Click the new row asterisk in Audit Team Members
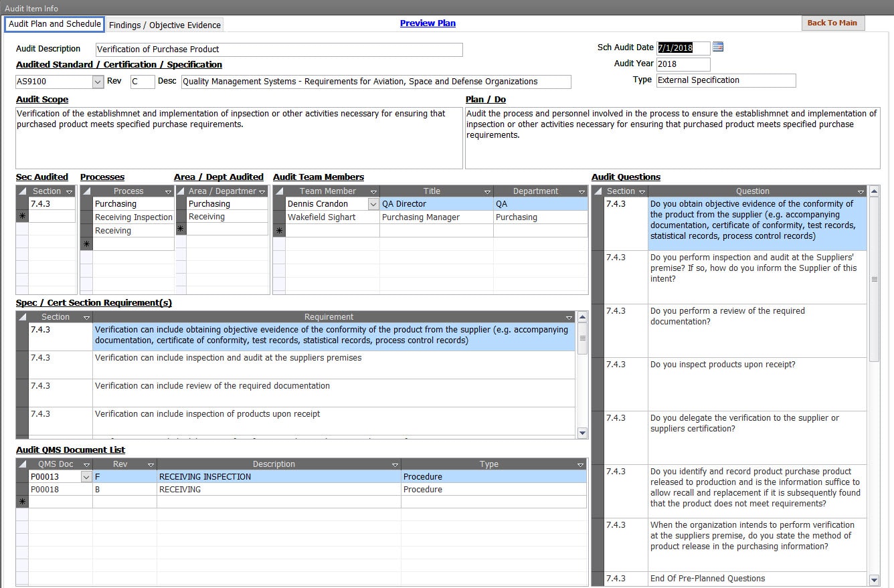This screenshot has height=588, width=894. (279, 230)
